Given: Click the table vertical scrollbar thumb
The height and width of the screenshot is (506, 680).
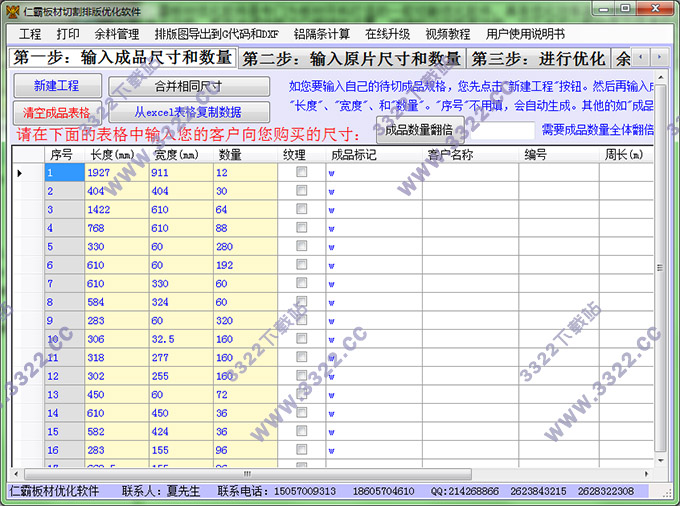Looking at the screenshot, I should (660, 268).
